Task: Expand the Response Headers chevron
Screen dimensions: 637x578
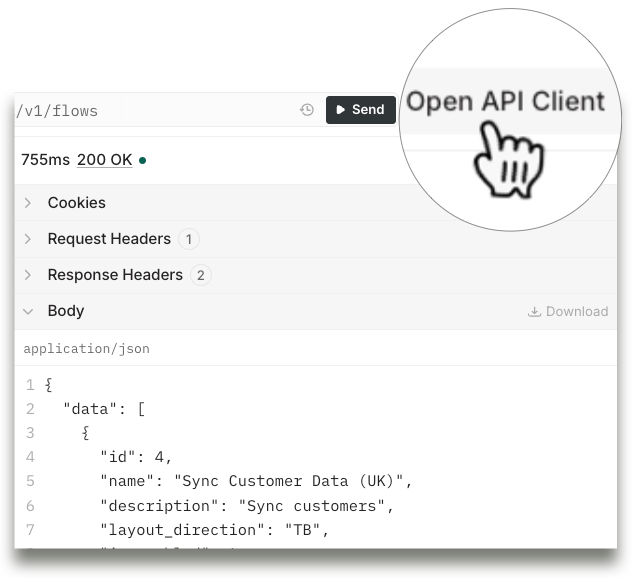Action: coord(28,275)
